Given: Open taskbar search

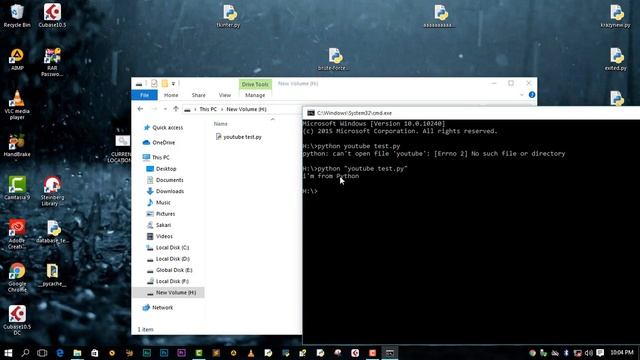Looking at the screenshot, I should click(x=25, y=353).
